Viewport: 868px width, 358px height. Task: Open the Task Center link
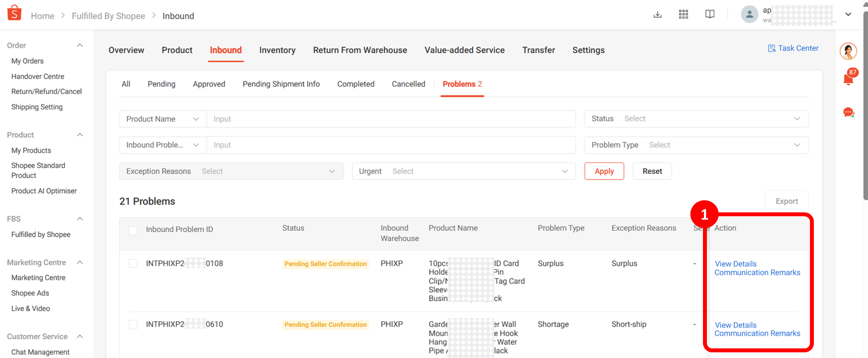(793, 48)
